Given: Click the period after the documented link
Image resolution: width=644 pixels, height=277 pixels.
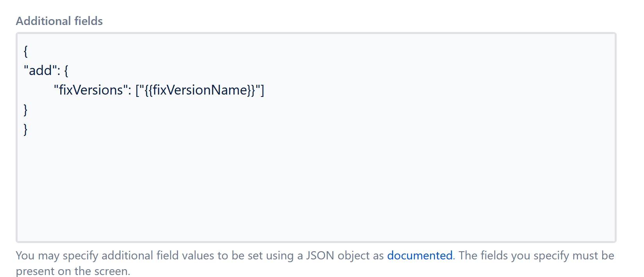Looking at the screenshot, I should click(x=454, y=256).
